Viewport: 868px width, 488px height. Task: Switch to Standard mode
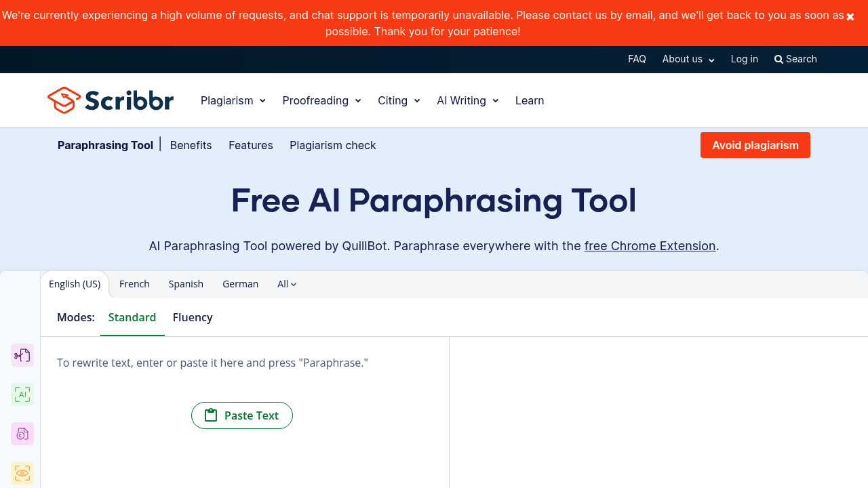tap(132, 317)
